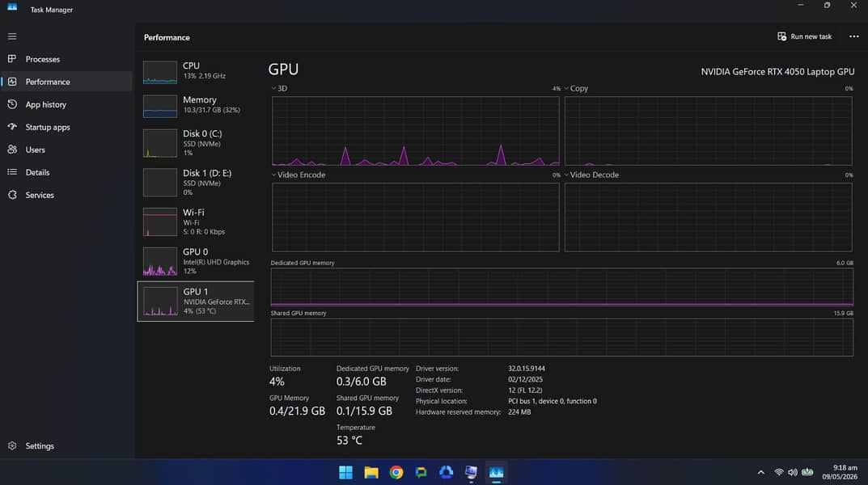Open the volume speaker tray icon
This screenshot has width=868, height=485.
793,472
